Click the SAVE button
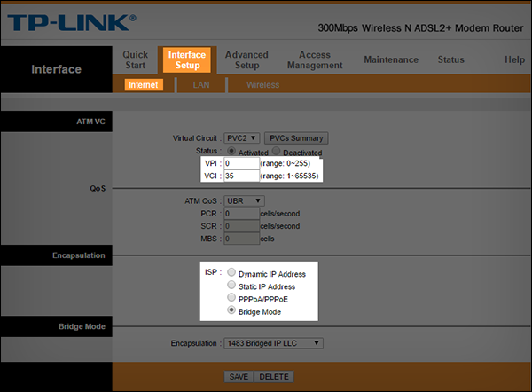This screenshot has width=532, height=392. pyautogui.click(x=239, y=377)
